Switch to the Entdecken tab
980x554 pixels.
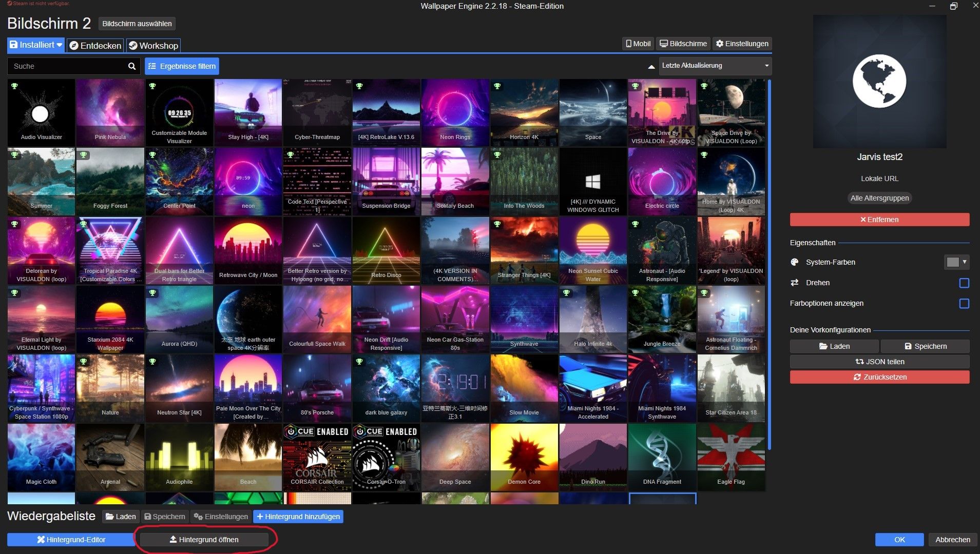pos(95,46)
